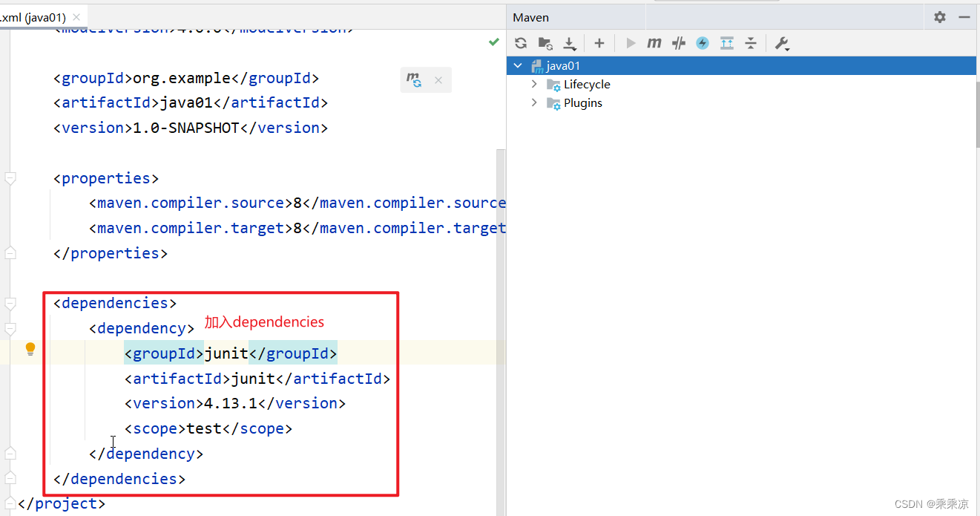Viewport: 980px width, 516px height.
Task: Dismiss the floating Maven notification
Action: (x=438, y=79)
